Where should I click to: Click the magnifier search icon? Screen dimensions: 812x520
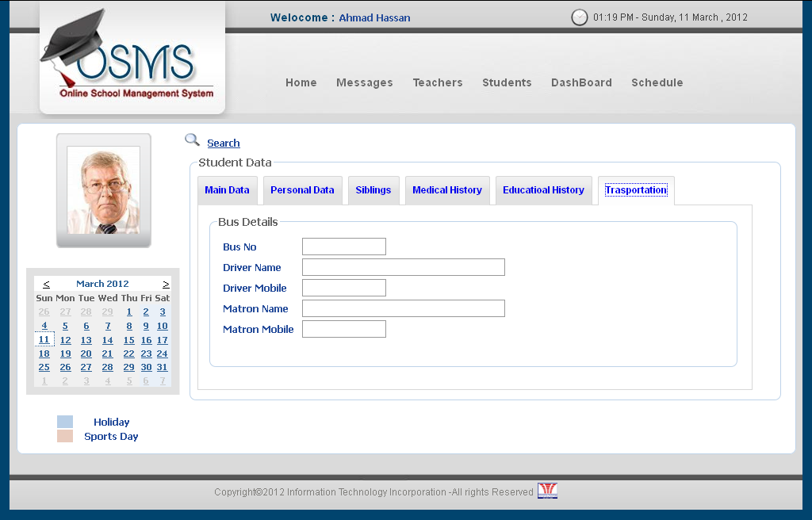click(x=192, y=140)
